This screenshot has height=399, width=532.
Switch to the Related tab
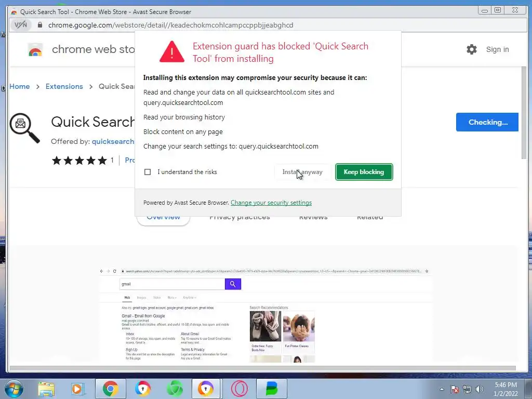(370, 218)
